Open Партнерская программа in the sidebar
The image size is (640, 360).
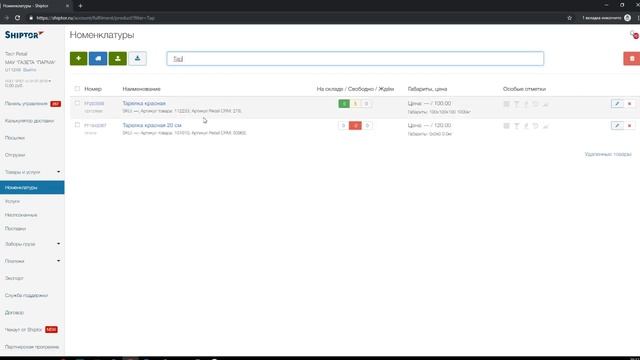pos(32,347)
